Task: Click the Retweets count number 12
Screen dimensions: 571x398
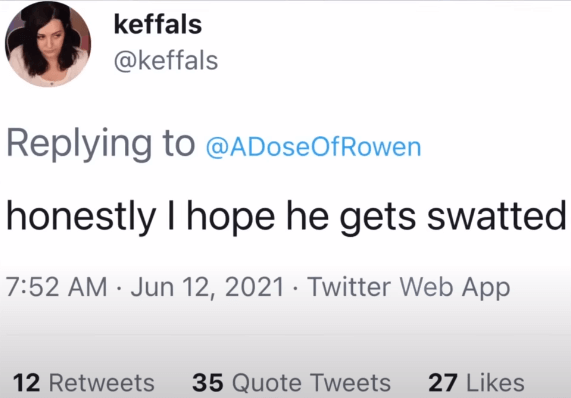Action: click(27, 383)
